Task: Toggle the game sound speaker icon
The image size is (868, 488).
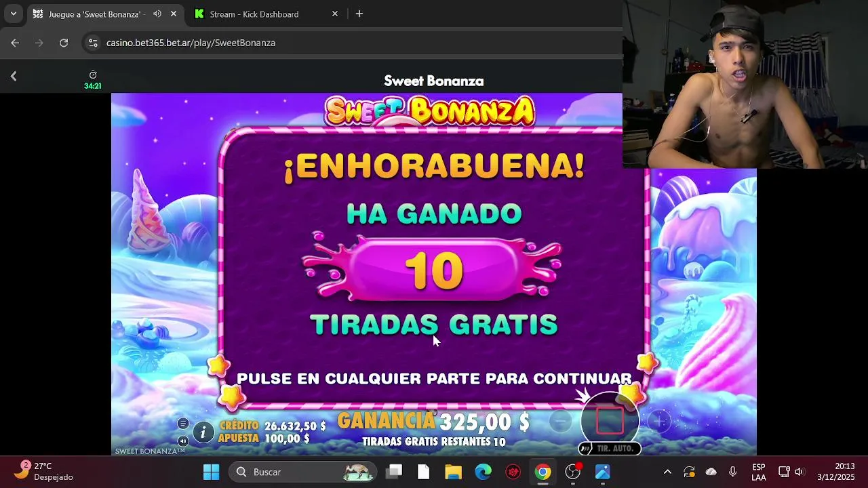Action: [x=183, y=441]
